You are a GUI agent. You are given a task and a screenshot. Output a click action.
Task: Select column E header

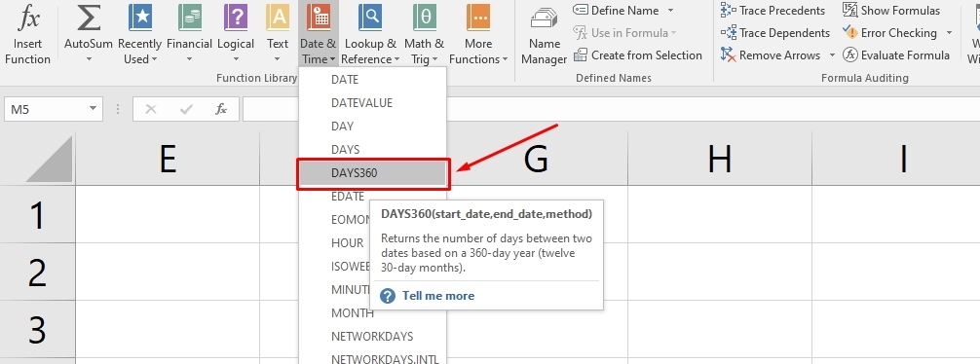pos(168,160)
